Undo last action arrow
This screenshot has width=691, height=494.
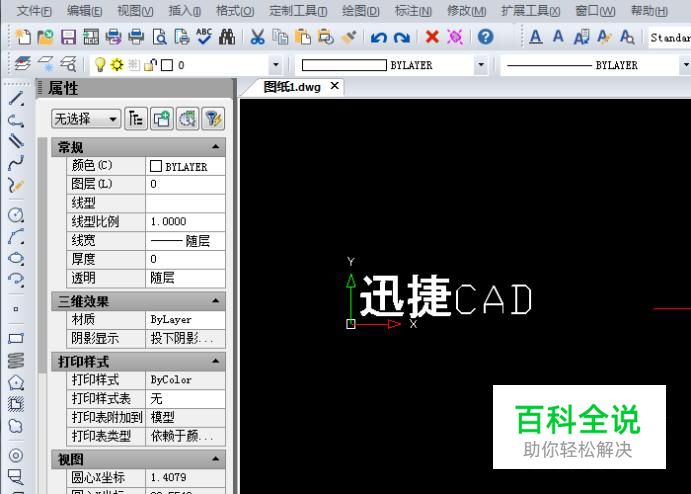click(x=379, y=38)
